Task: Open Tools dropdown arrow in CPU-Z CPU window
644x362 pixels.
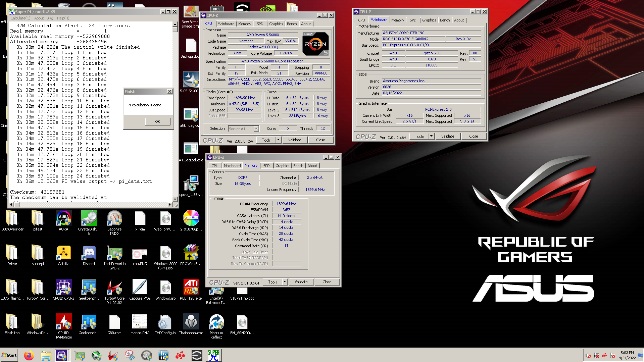Action: [278, 140]
